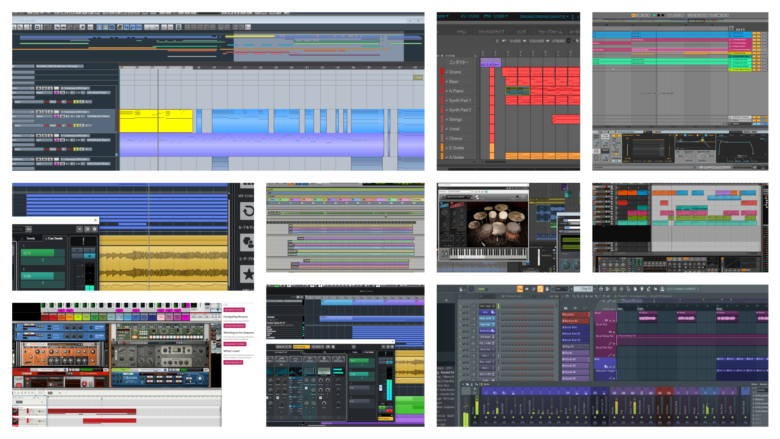Select the blue-yellow clip on the A.Piano track
The image size is (780, 439).
pyautogui.click(x=518, y=91)
